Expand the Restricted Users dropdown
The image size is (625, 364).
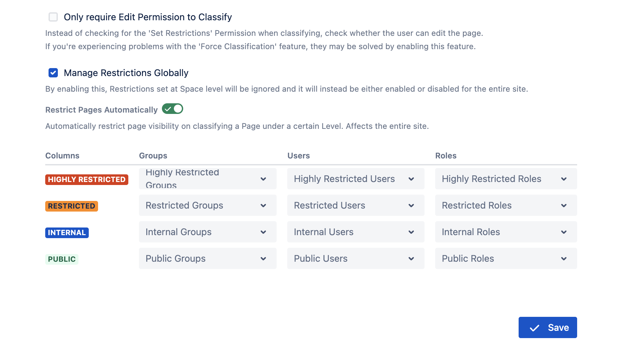tap(356, 205)
